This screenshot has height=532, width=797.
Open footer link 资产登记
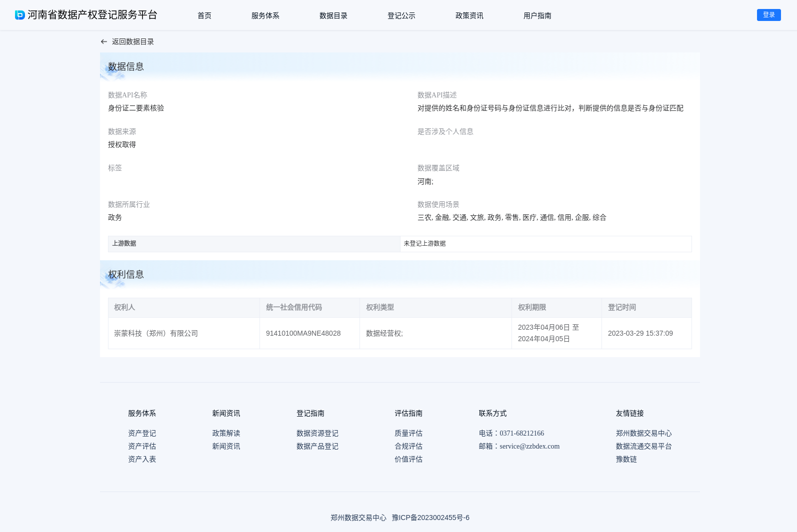click(x=142, y=433)
